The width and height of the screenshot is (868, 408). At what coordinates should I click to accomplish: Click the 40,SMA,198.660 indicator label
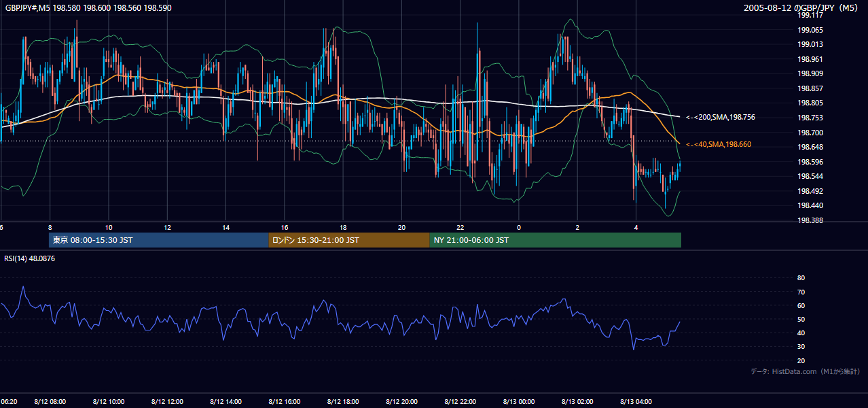719,144
